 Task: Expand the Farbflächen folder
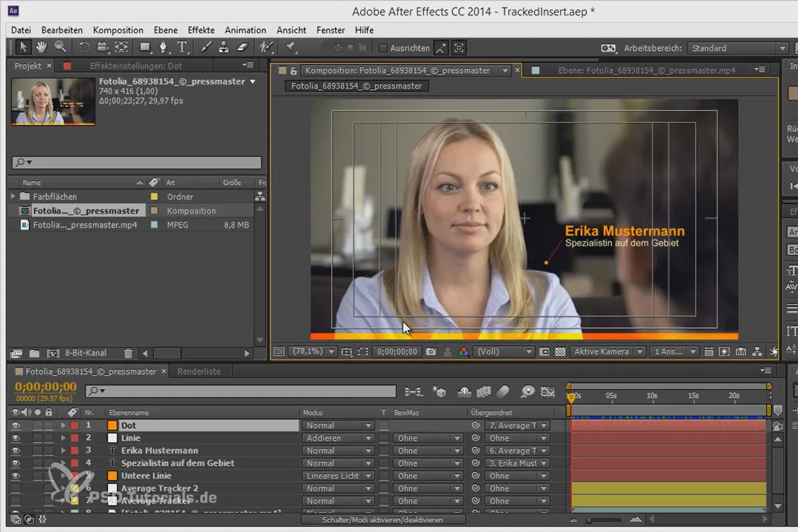[13, 197]
